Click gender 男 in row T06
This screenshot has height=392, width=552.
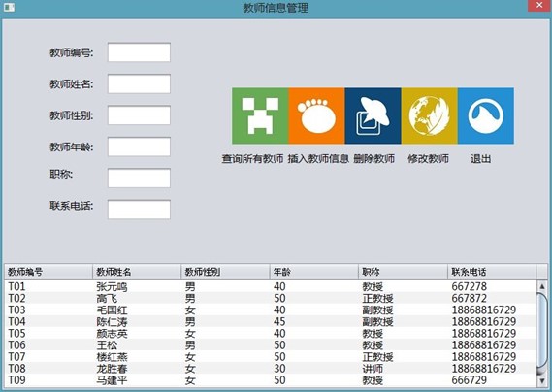tap(190, 344)
